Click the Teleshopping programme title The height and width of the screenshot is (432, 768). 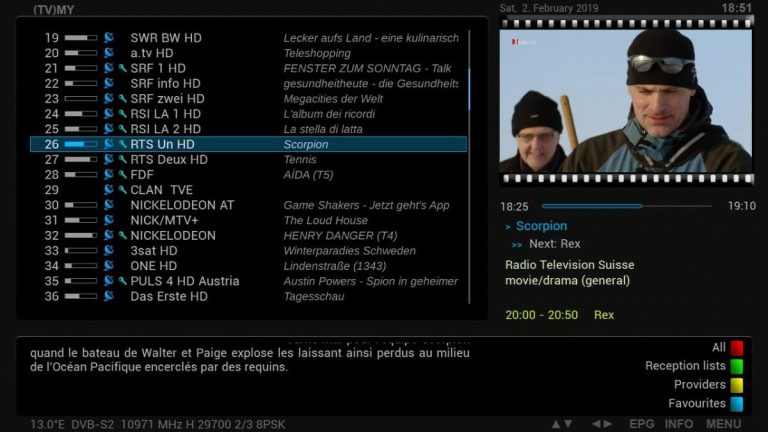click(x=317, y=53)
